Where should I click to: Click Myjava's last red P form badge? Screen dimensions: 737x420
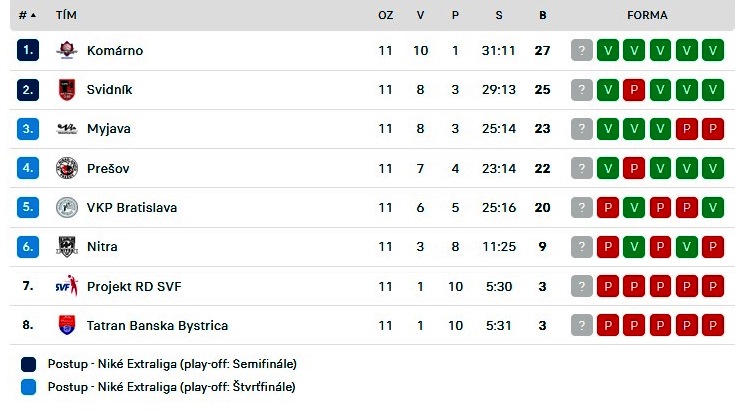(x=713, y=128)
